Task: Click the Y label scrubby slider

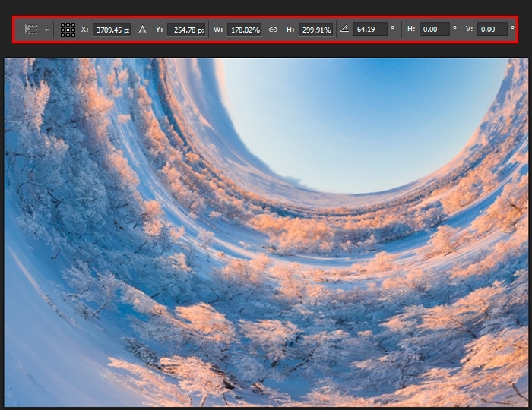Action: (x=159, y=30)
